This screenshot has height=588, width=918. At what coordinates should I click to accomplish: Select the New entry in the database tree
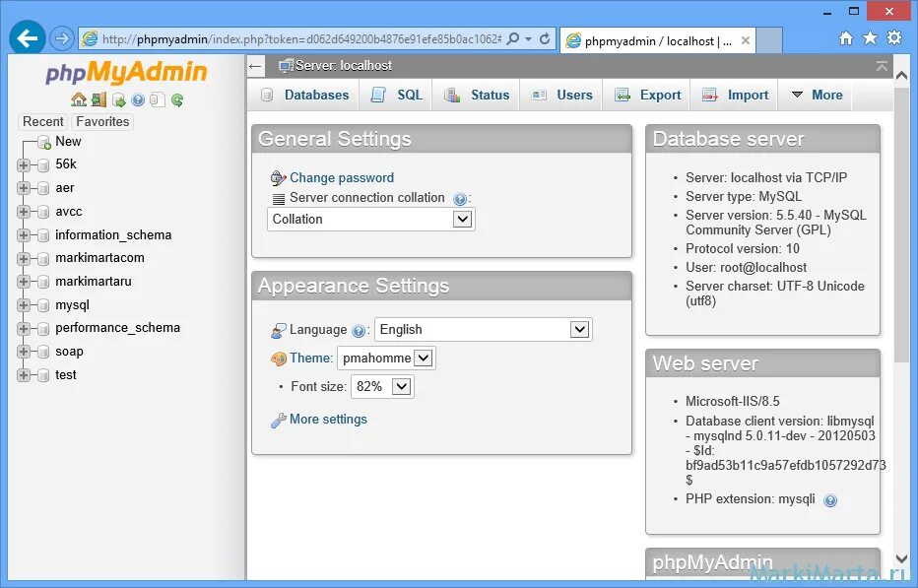[68, 142]
